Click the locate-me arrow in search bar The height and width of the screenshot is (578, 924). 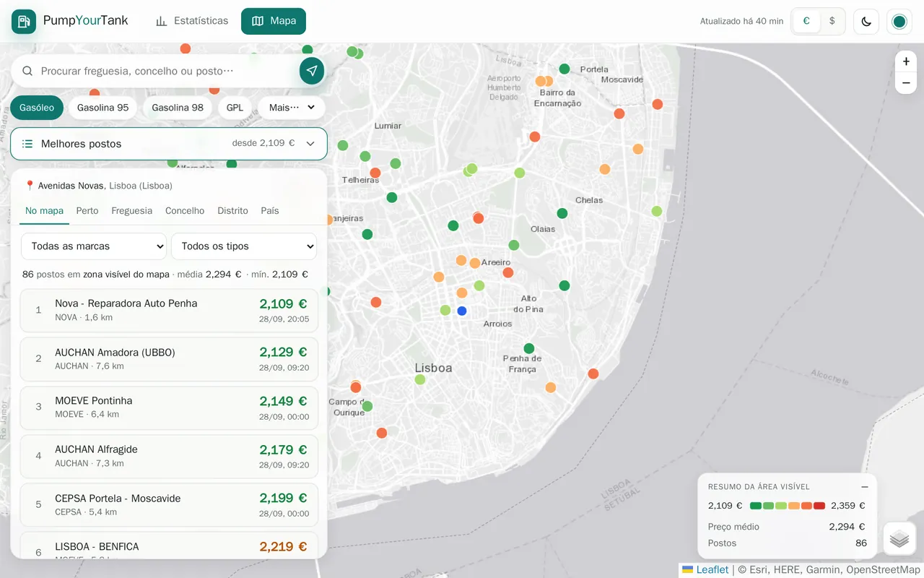(312, 71)
